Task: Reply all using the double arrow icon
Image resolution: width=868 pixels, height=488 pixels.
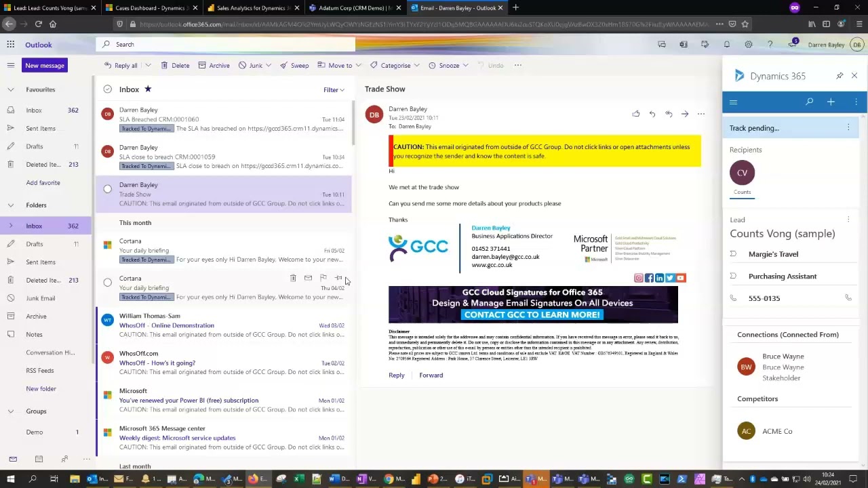Action: [669, 114]
